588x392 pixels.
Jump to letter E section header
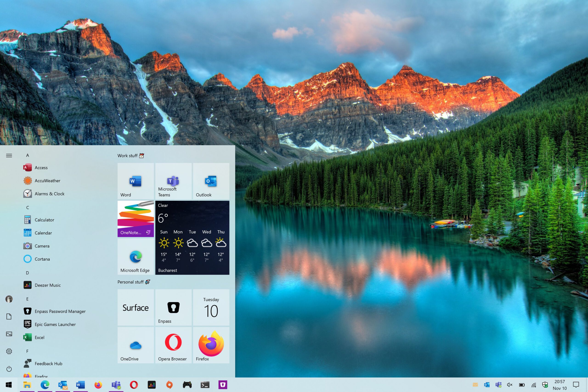(x=28, y=299)
